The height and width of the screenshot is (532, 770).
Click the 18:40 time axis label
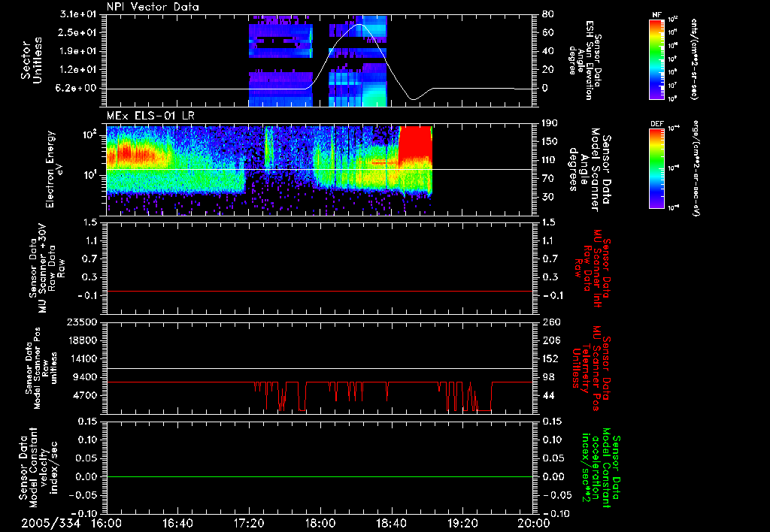tap(391, 524)
